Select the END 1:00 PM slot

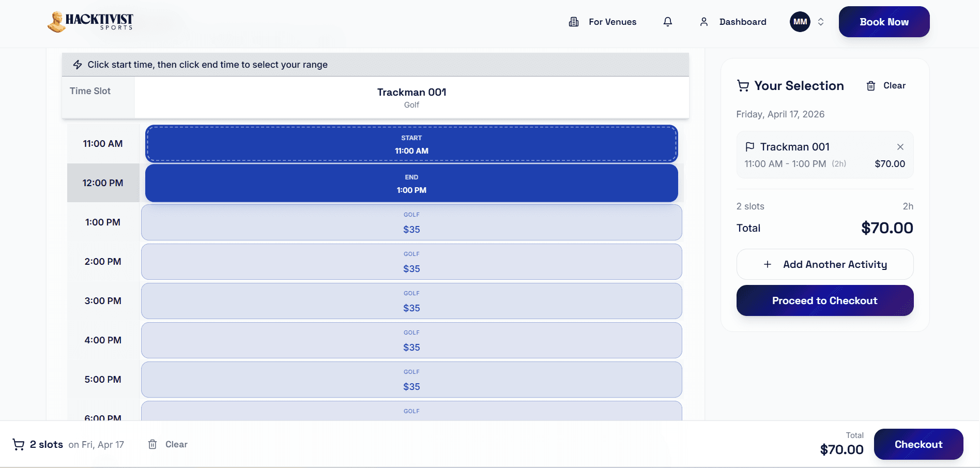click(411, 183)
